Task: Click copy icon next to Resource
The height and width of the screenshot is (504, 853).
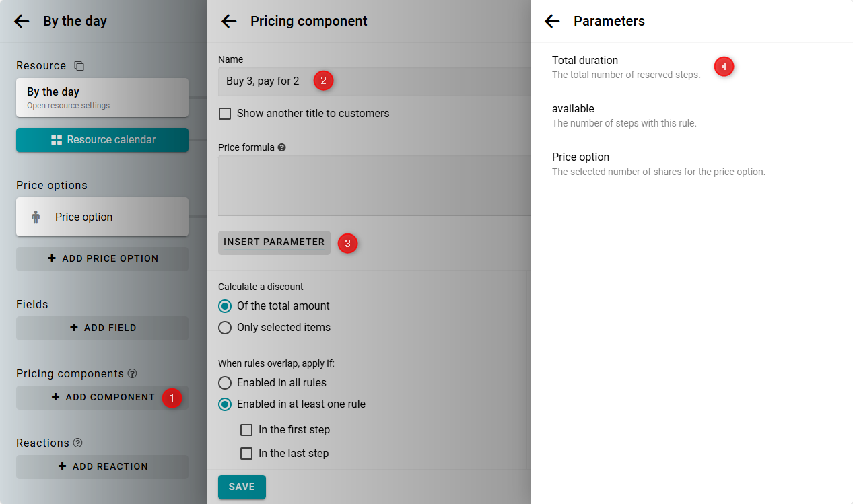Action: point(79,66)
